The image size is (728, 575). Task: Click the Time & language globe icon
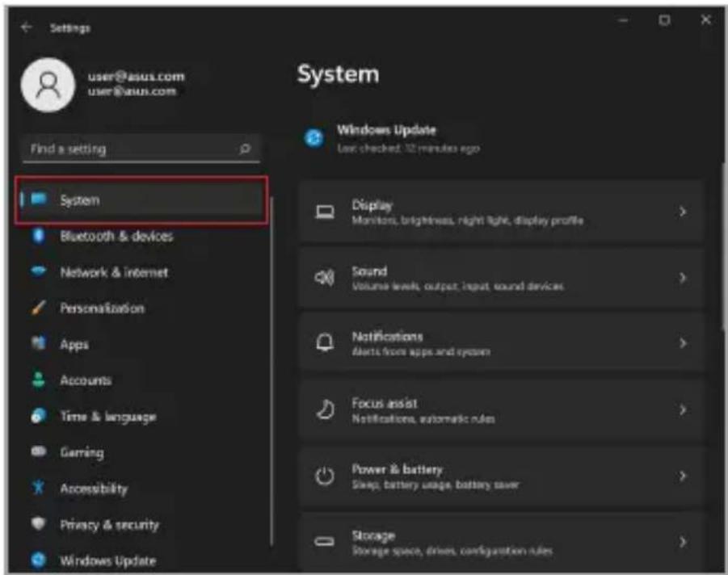39,416
